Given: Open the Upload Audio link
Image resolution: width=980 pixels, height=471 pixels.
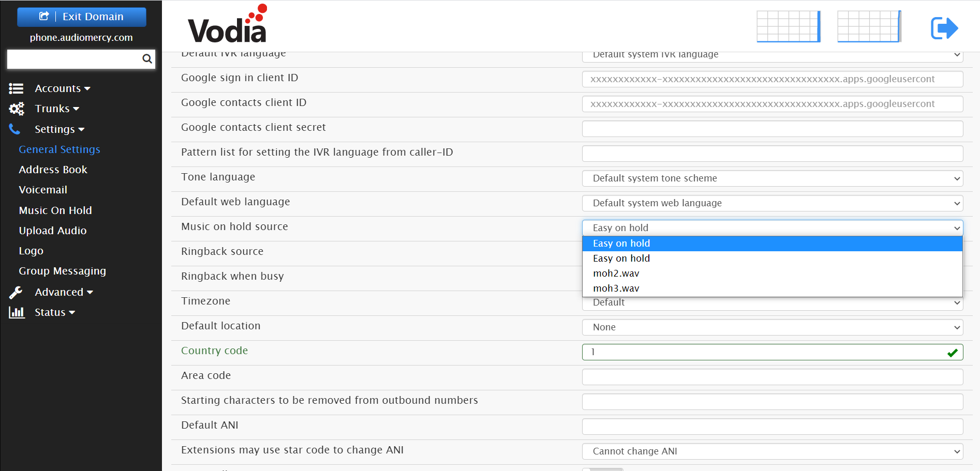Looking at the screenshot, I should pos(53,231).
